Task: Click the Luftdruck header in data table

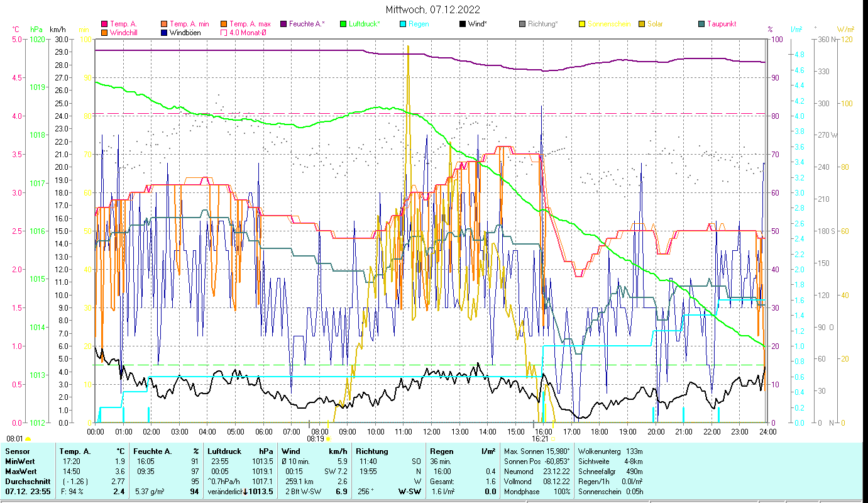Action: 224,451
